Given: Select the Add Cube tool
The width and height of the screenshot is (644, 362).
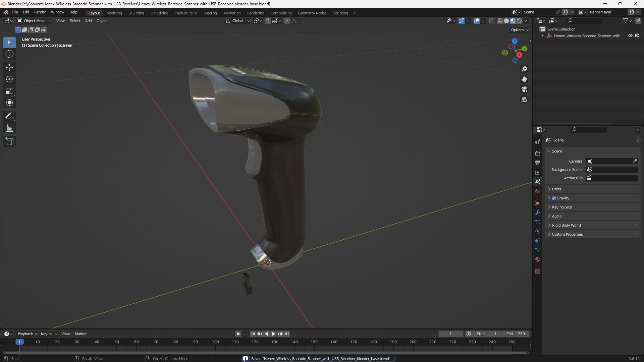Looking at the screenshot, I should [9, 141].
